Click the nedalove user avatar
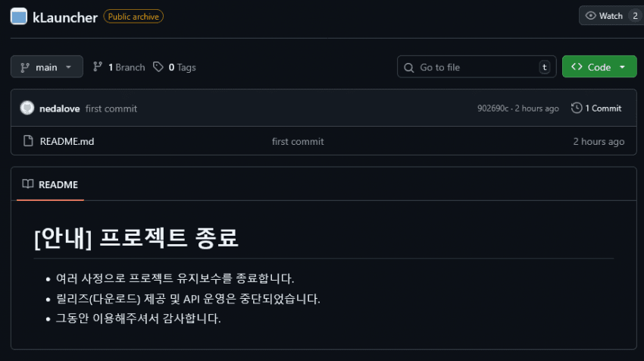The width and height of the screenshot is (644, 361). [x=27, y=108]
